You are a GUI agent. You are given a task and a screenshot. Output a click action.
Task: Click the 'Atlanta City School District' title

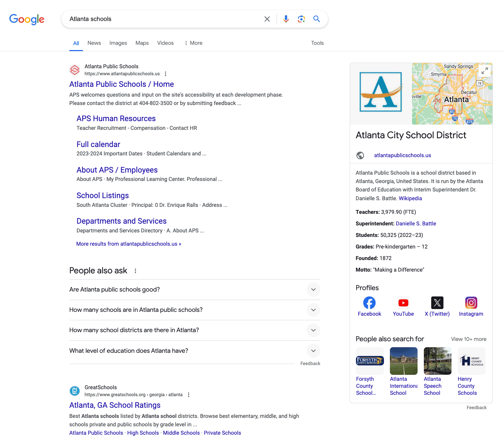coord(411,135)
